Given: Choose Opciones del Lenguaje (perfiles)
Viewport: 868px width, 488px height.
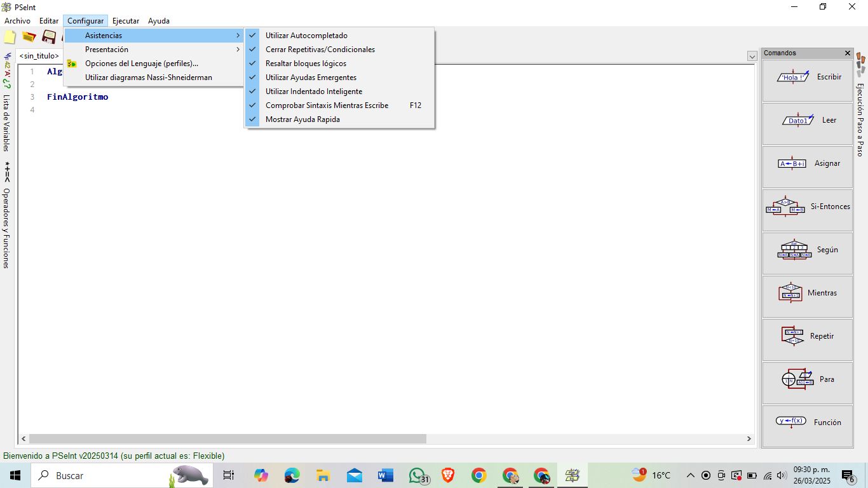Looking at the screenshot, I should [x=142, y=64].
